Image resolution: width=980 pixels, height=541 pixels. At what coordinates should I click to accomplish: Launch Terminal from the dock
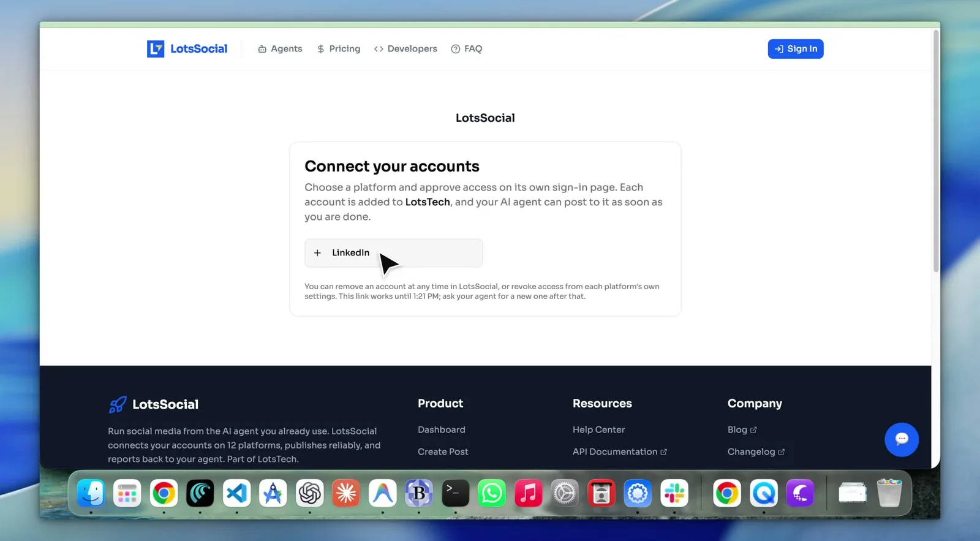coord(456,493)
